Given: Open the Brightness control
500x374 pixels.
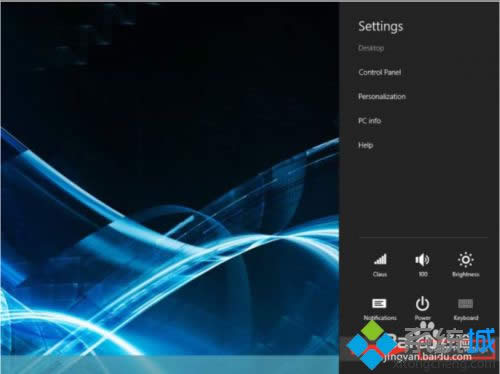Looking at the screenshot, I should [x=466, y=265].
